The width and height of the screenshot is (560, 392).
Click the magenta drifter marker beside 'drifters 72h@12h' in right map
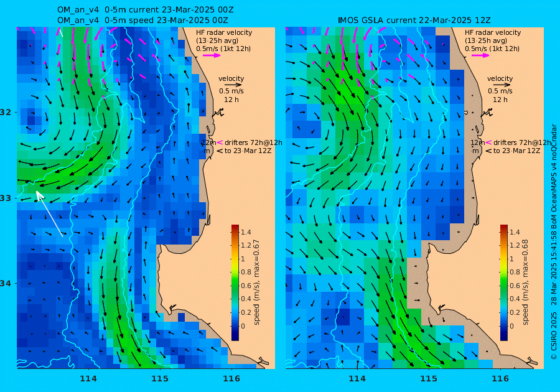[x=488, y=142]
